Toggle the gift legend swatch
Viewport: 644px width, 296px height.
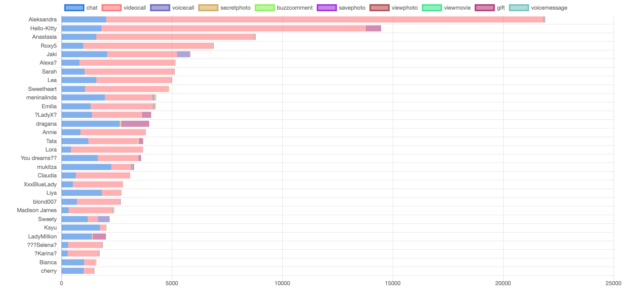485,8
